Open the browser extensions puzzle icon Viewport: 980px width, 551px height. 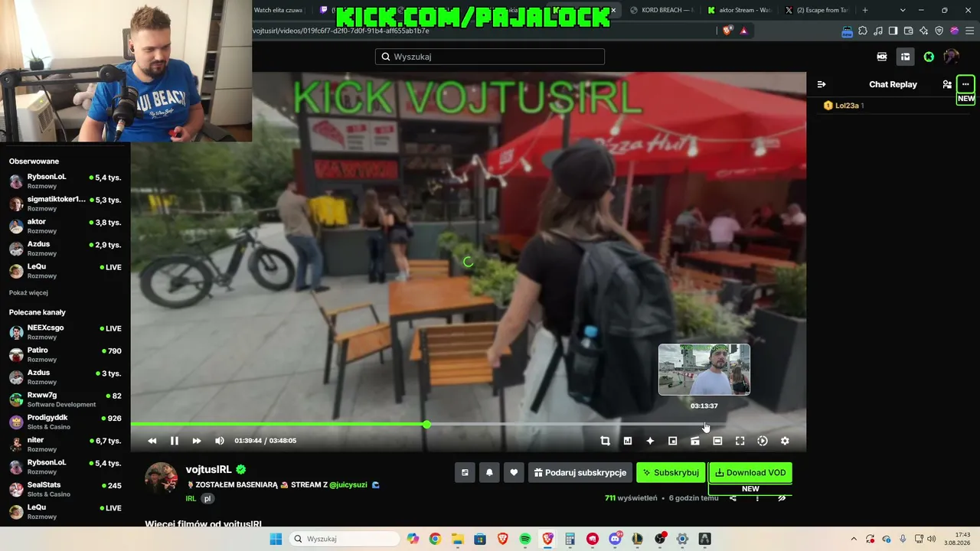(863, 31)
